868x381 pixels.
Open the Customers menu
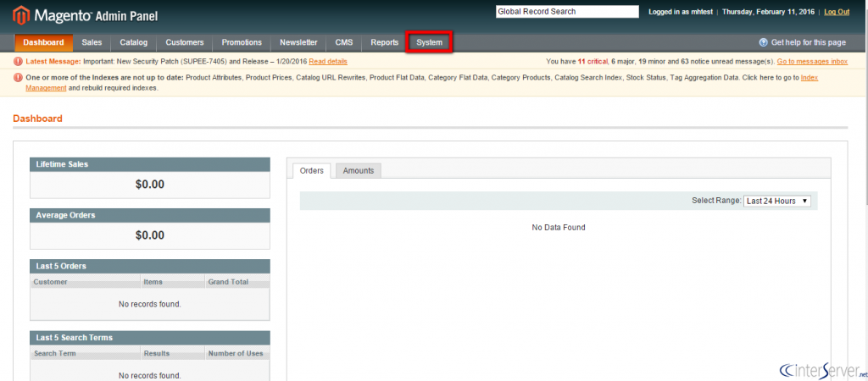click(184, 42)
